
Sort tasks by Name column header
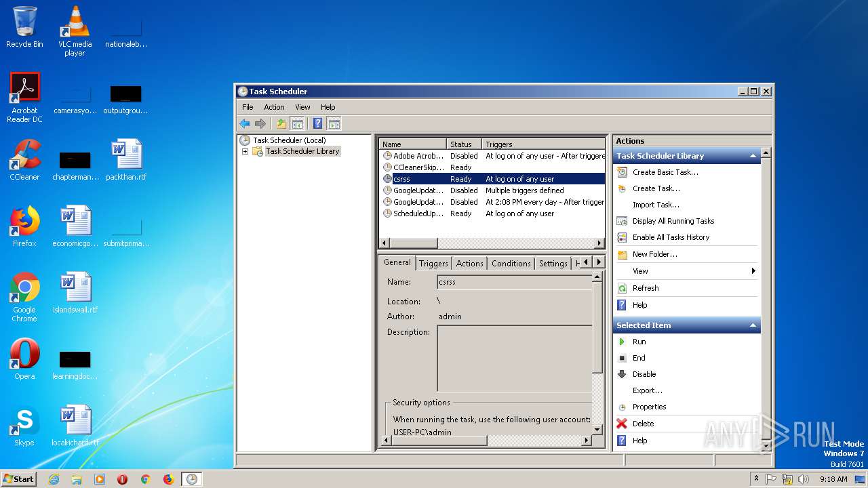click(x=413, y=144)
